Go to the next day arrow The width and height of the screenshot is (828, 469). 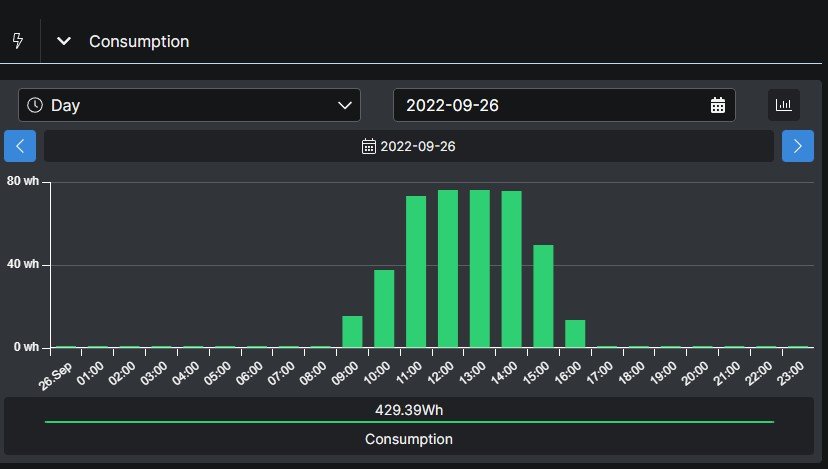797,146
